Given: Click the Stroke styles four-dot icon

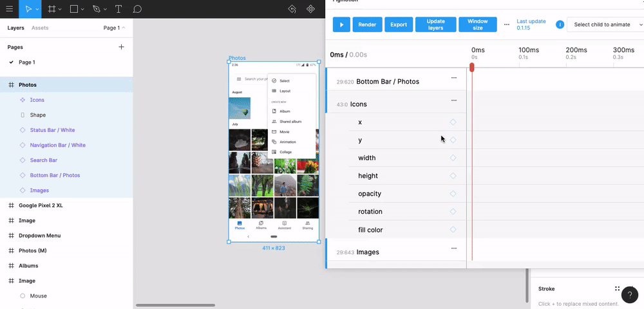Looking at the screenshot, I should pyautogui.click(x=617, y=289).
